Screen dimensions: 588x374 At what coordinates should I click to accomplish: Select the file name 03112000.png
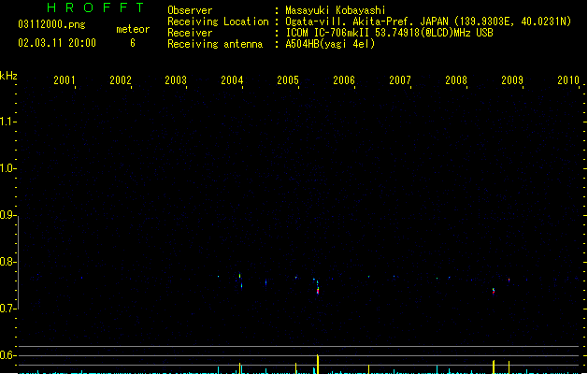51,24
